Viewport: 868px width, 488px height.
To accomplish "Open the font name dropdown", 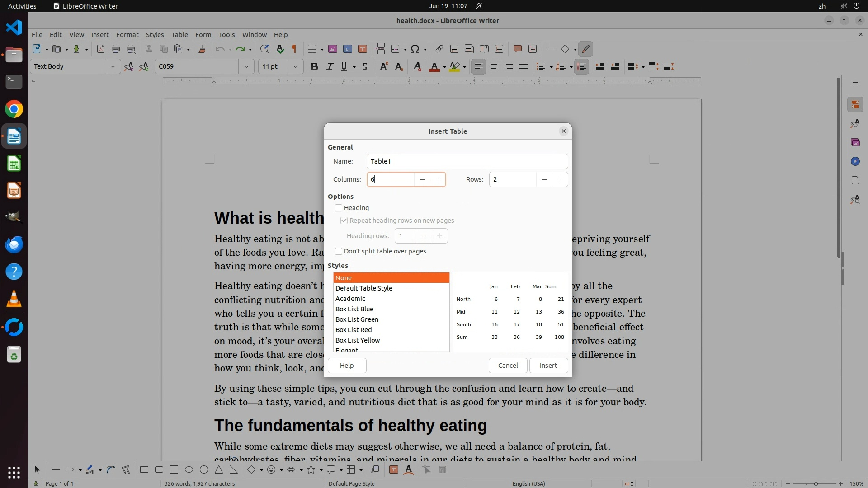I will 246,66.
